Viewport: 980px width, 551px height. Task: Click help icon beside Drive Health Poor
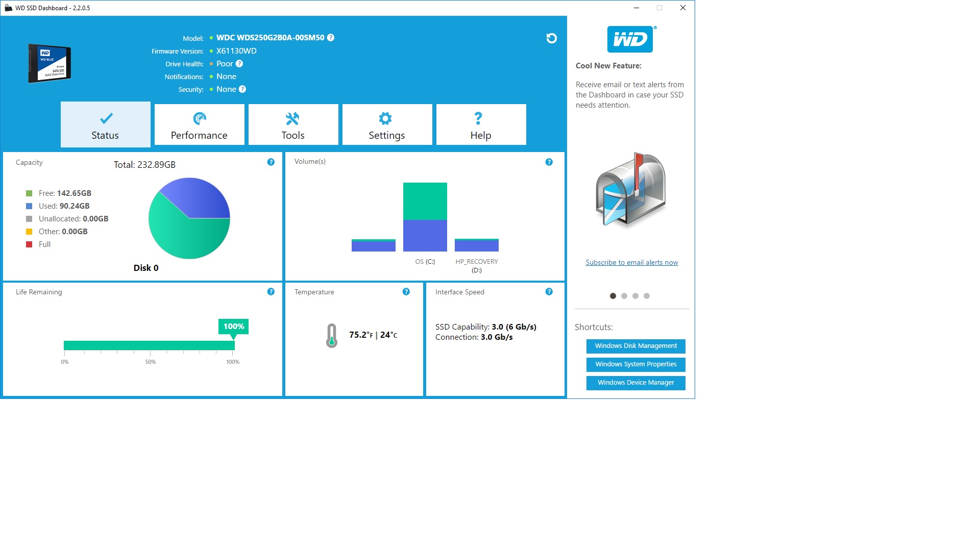tap(239, 64)
